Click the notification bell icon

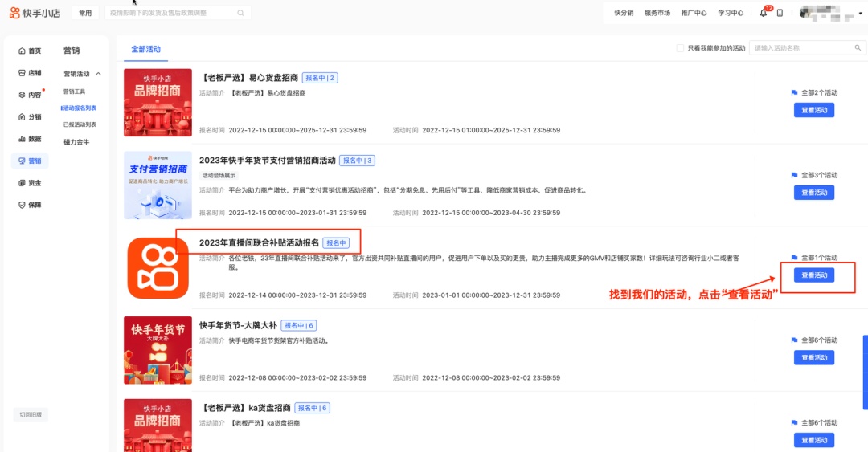763,13
